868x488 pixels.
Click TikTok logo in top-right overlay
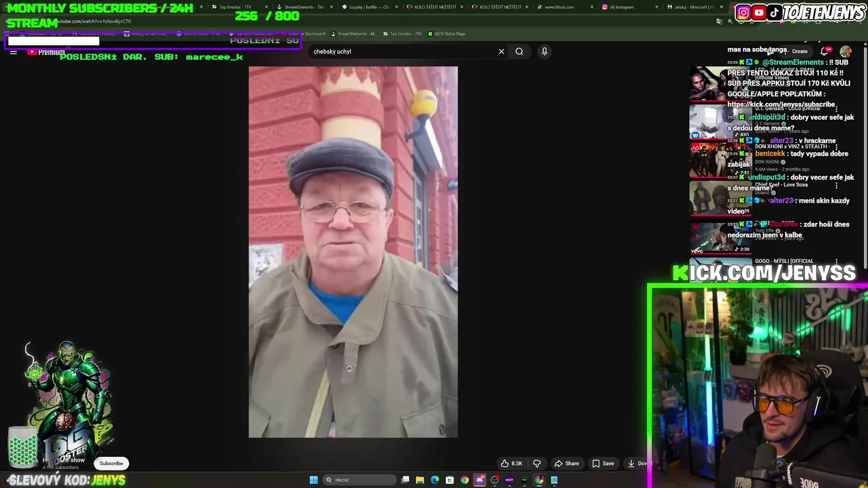pyautogui.click(x=774, y=12)
